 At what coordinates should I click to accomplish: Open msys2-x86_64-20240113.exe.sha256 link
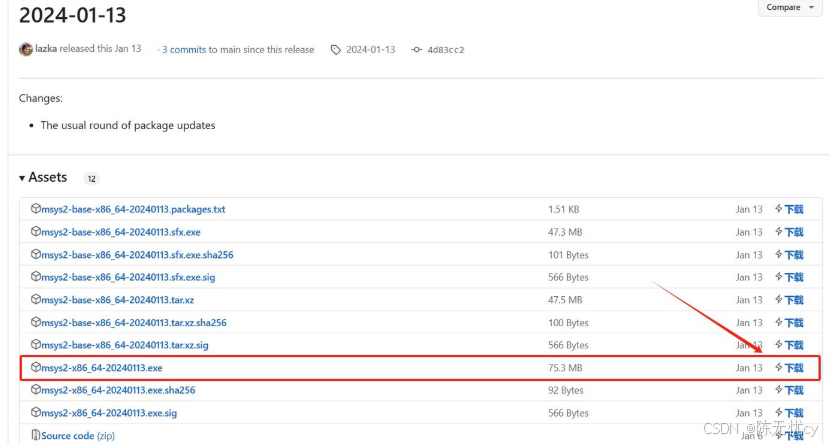coord(118,390)
